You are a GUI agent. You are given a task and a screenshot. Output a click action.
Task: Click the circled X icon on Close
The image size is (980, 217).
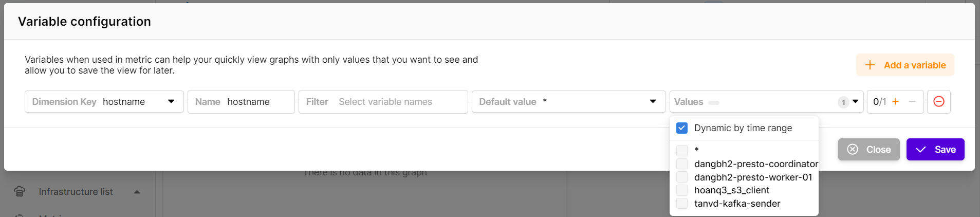pyautogui.click(x=853, y=150)
